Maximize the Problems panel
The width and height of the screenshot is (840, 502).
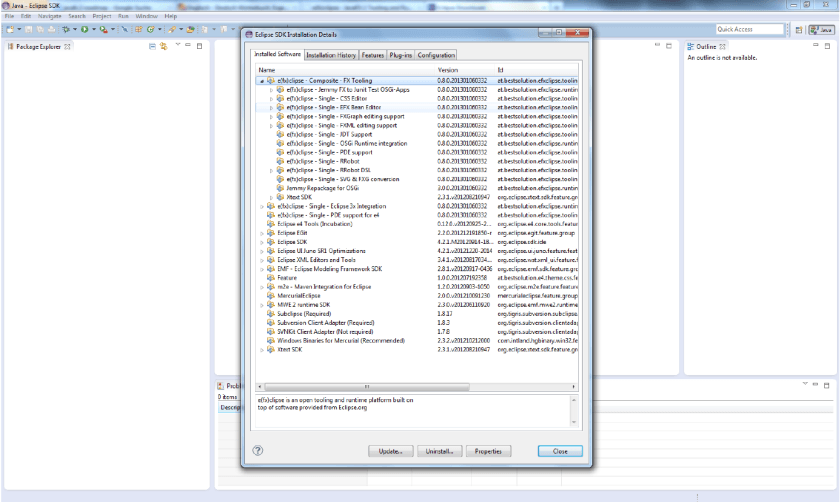[x=827, y=385]
